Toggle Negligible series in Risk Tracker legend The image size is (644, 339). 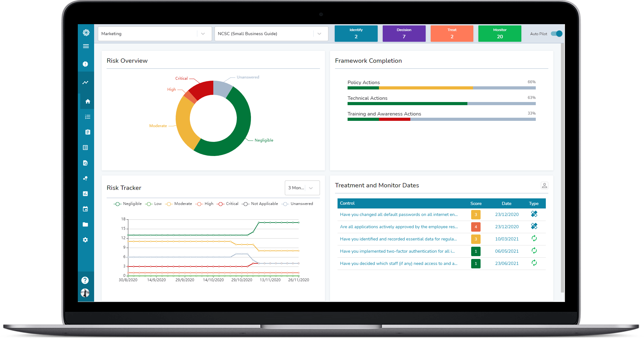pyautogui.click(x=128, y=204)
